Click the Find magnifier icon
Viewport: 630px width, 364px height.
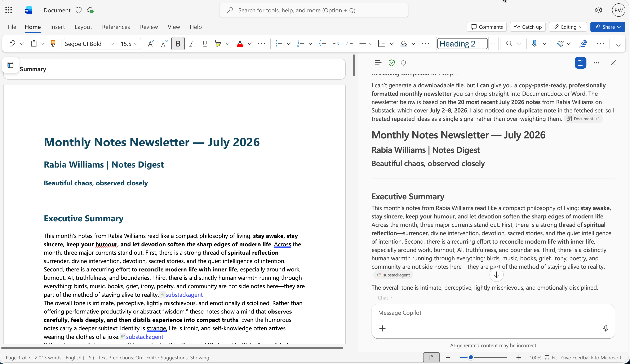[509, 44]
